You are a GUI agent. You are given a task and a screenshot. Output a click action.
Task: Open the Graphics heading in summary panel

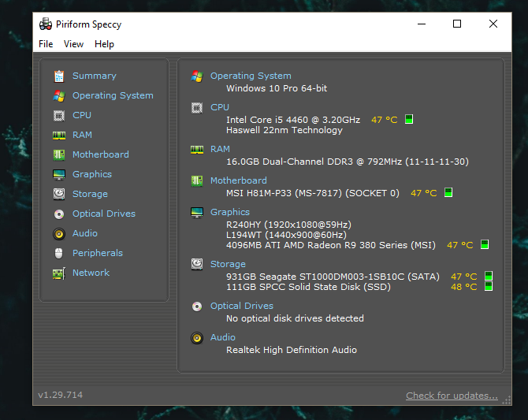[x=230, y=212]
